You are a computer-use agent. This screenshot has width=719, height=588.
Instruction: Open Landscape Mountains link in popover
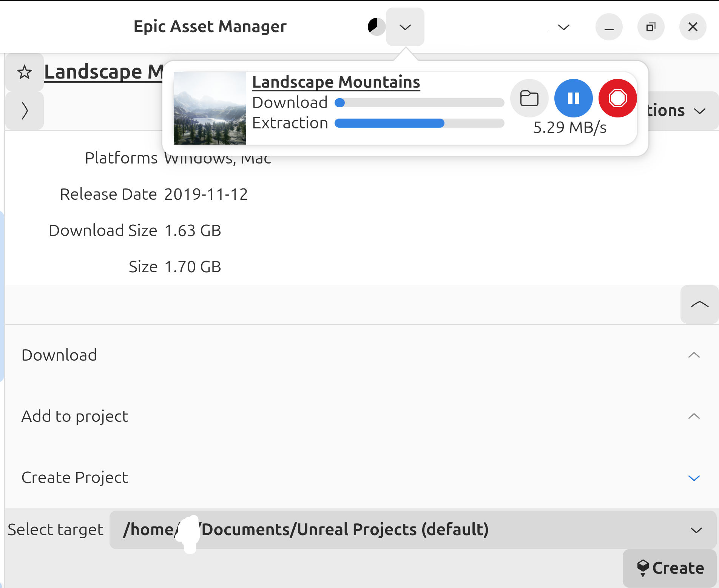(x=336, y=82)
